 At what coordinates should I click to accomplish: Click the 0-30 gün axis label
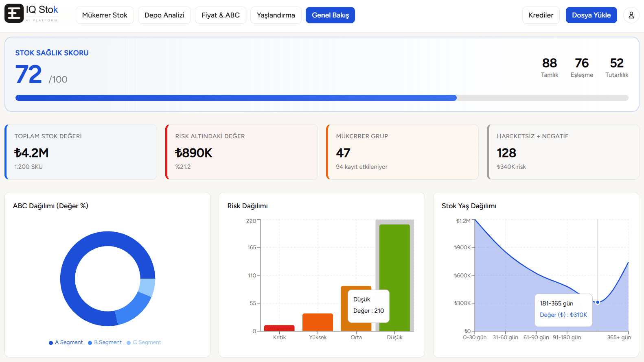coord(475,337)
